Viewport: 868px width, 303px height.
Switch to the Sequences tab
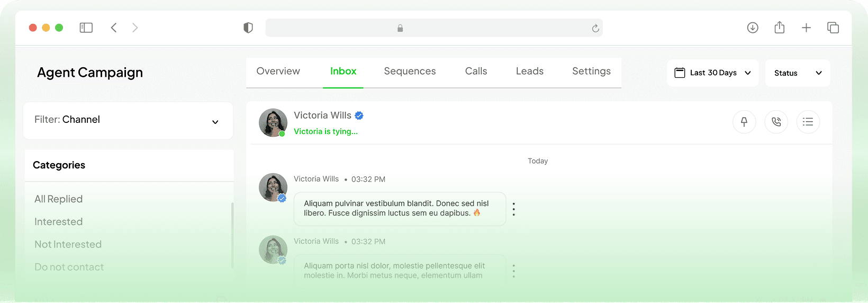pyautogui.click(x=410, y=72)
